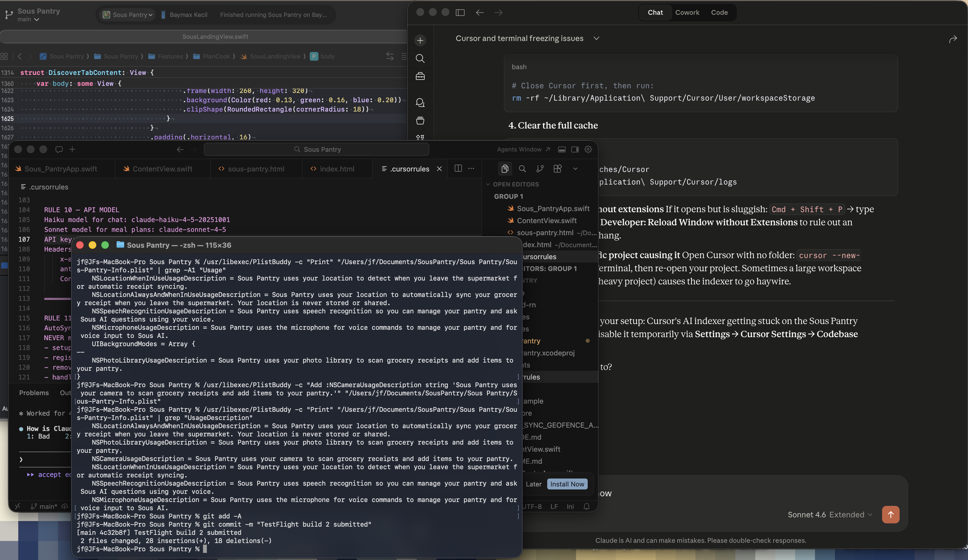Click Ini language mode in status bar
This screenshot has width=968, height=560.
click(570, 507)
